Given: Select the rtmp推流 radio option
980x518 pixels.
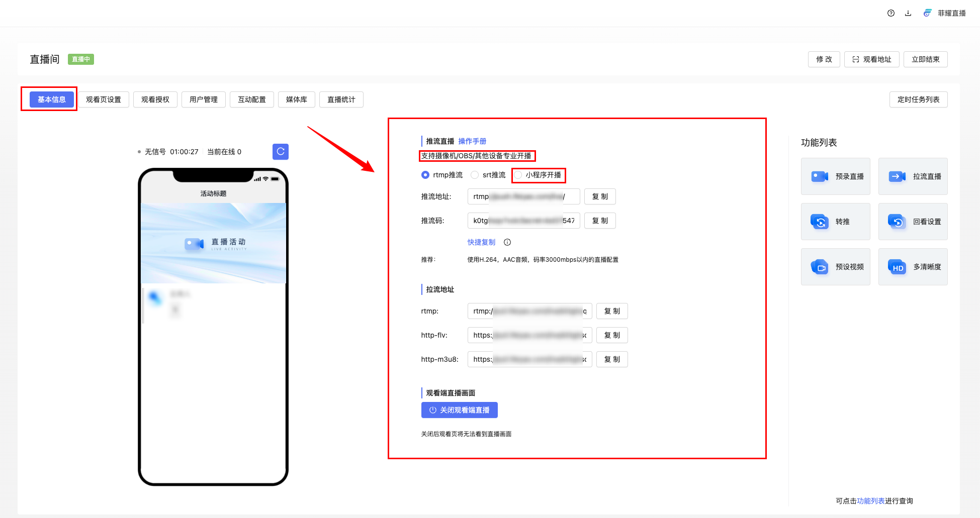Looking at the screenshot, I should (x=425, y=175).
